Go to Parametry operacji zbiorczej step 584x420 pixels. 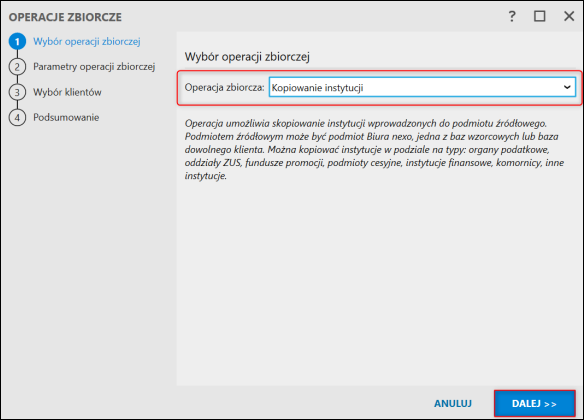point(94,67)
